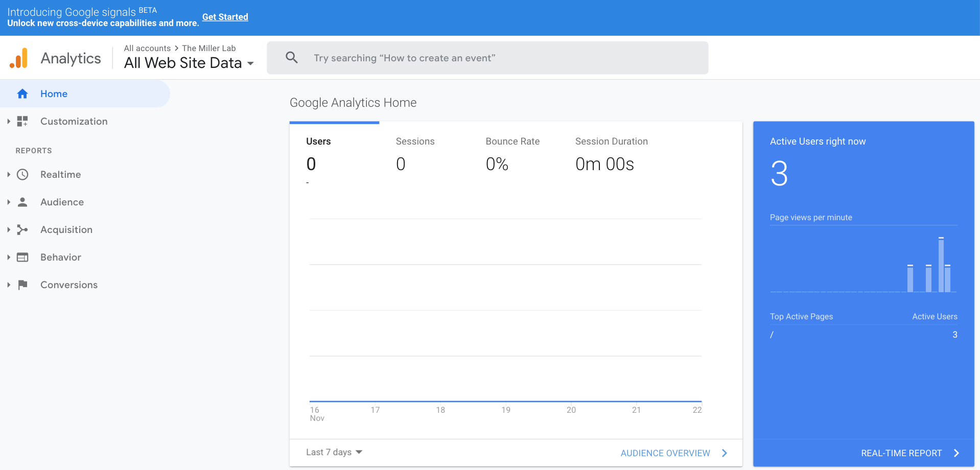Click the 22 date axis label
The height and width of the screenshot is (470, 980).
point(697,410)
